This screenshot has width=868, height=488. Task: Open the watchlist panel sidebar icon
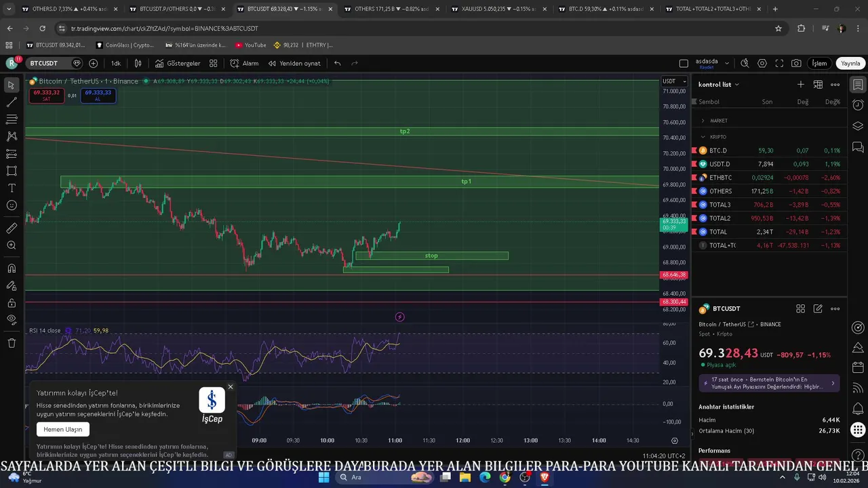(x=858, y=85)
